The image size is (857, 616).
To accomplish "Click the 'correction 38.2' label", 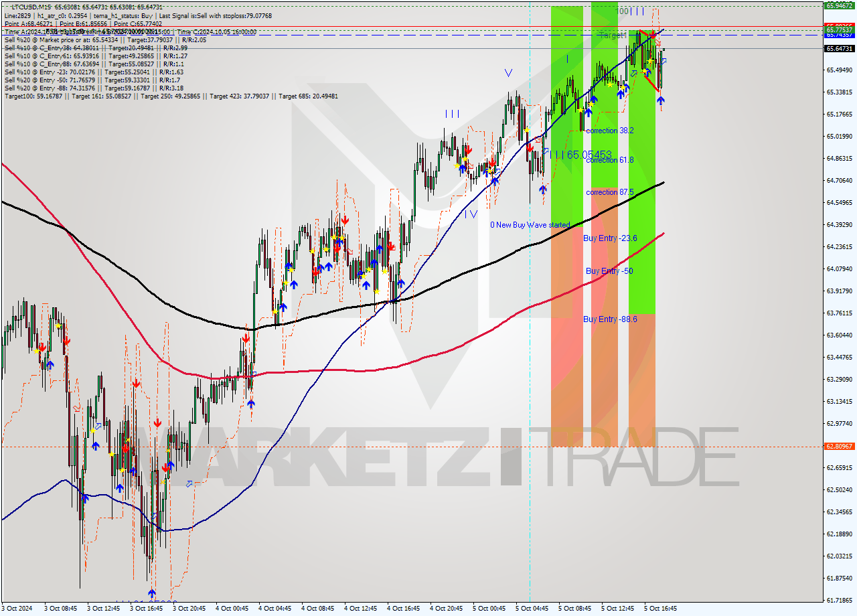I will 609,131.
